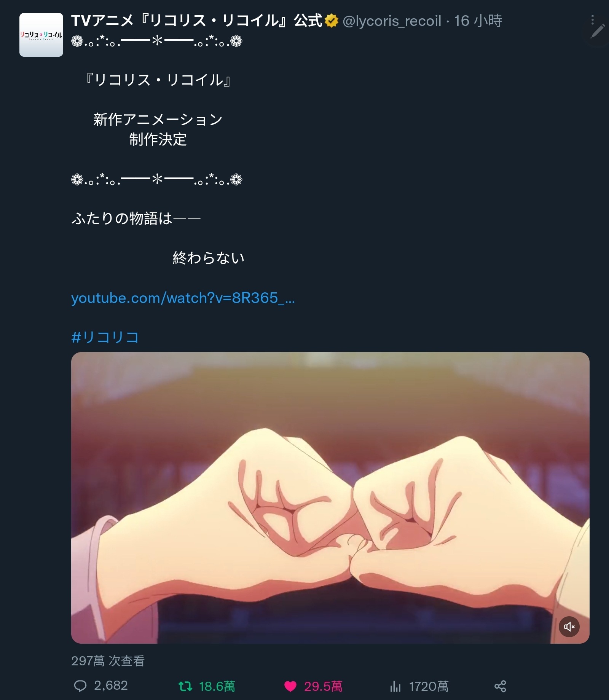This screenshot has height=700, width=609.
Task: Open the Lycoris Recoil profile avatar
Action: [x=41, y=35]
